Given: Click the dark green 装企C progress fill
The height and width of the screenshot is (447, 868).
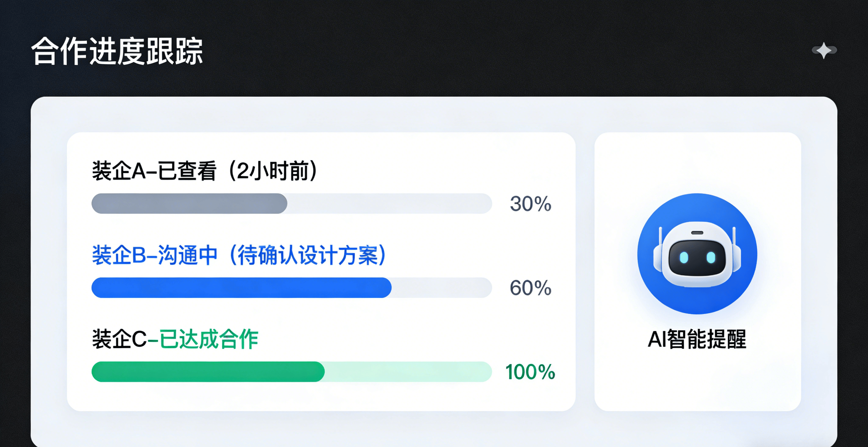Looking at the screenshot, I should (x=208, y=372).
